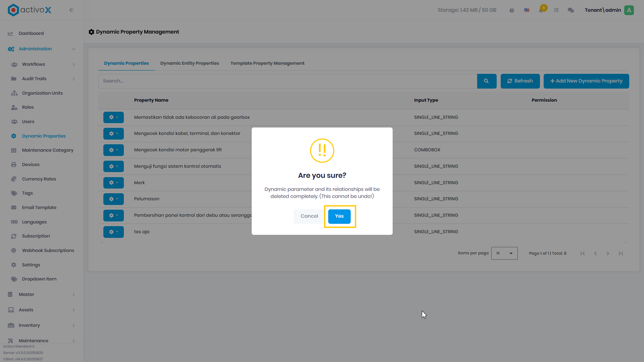Click the search magnifier button
644x362 pixels.
(x=486, y=81)
